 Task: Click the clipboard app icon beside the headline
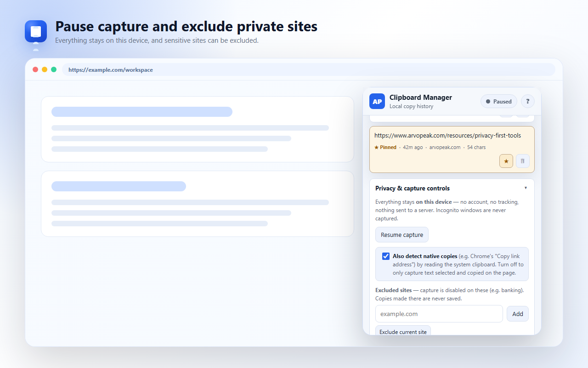tap(36, 32)
